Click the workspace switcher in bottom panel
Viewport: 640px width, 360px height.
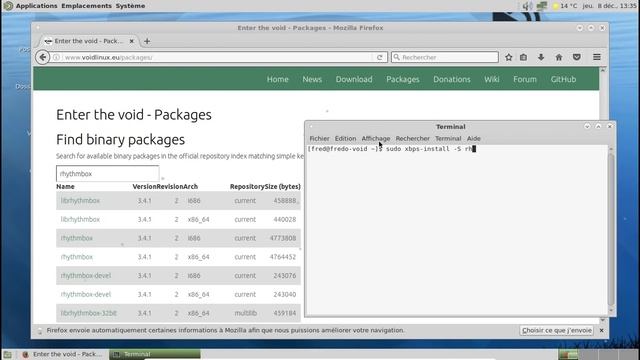598,354
